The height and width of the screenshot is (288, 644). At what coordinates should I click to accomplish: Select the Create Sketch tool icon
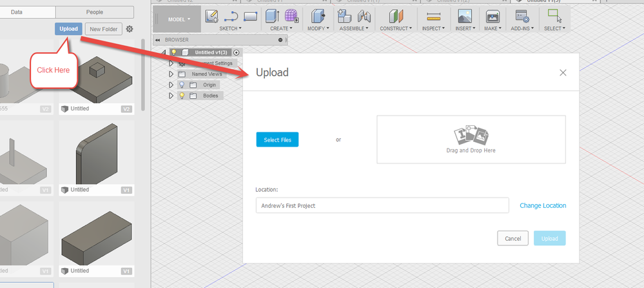pos(211,16)
